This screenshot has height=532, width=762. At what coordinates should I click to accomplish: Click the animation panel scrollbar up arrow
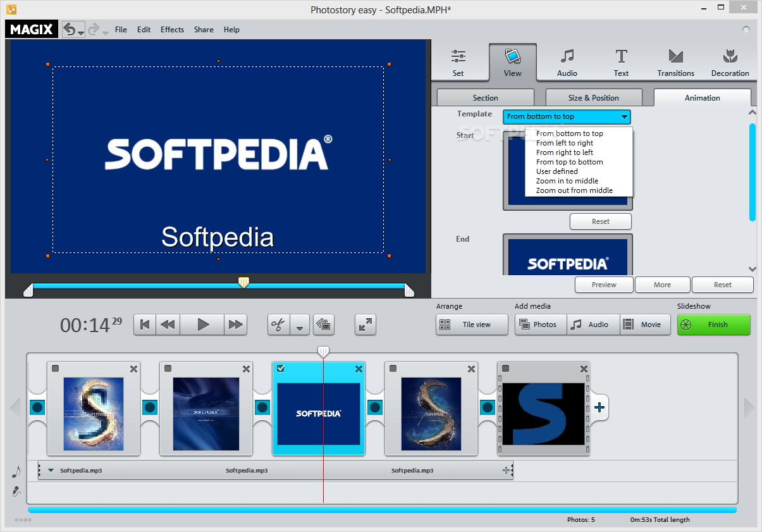[x=753, y=112]
